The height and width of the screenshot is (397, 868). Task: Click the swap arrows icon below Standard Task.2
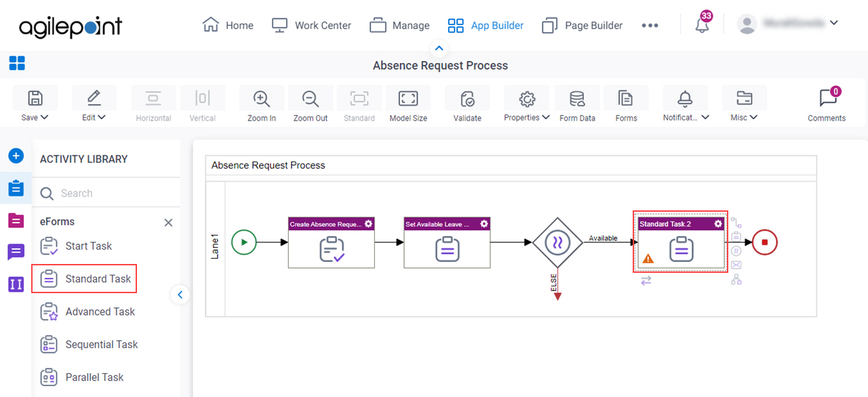pos(646,280)
